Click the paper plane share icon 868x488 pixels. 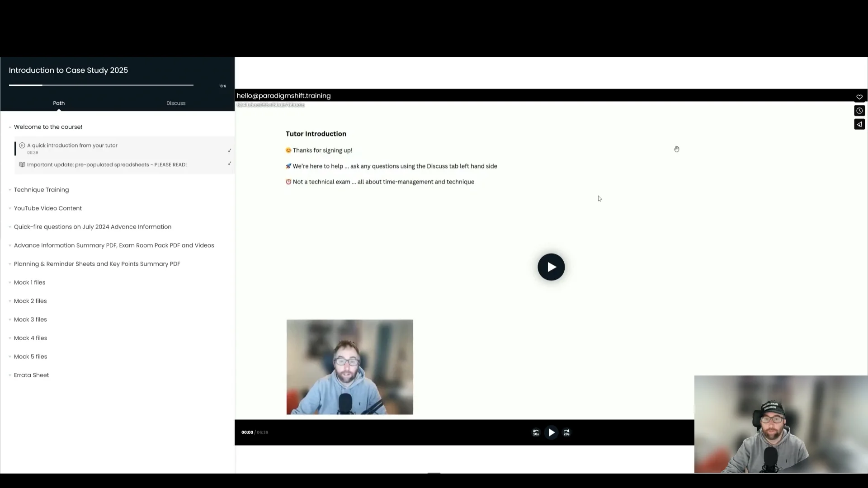click(859, 124)
